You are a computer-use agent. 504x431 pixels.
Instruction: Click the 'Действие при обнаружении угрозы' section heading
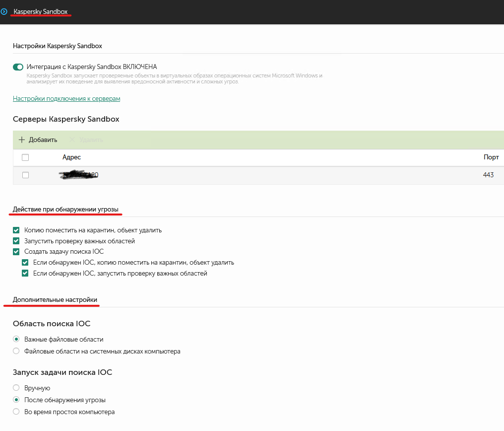coord(65,210)
